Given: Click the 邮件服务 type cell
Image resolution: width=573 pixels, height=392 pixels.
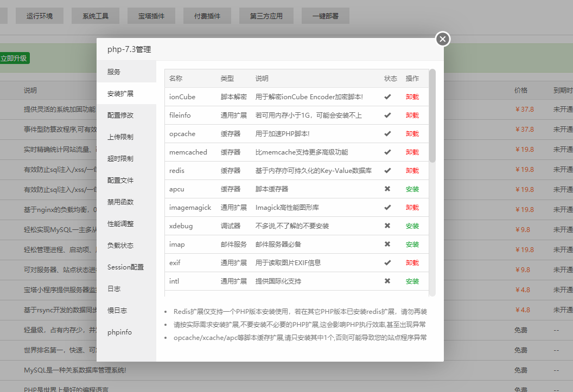Looking at the screenshot, I should click(234, 244).
